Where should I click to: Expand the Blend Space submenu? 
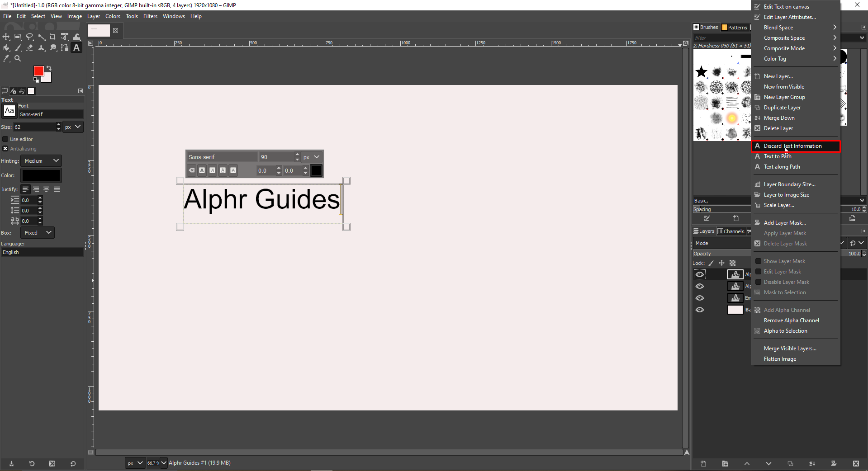(x=796, y=28)
